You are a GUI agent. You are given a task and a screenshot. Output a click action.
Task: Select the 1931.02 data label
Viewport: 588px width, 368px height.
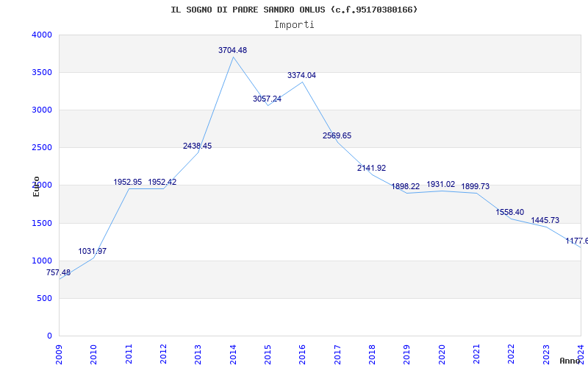tap(441, 184)
